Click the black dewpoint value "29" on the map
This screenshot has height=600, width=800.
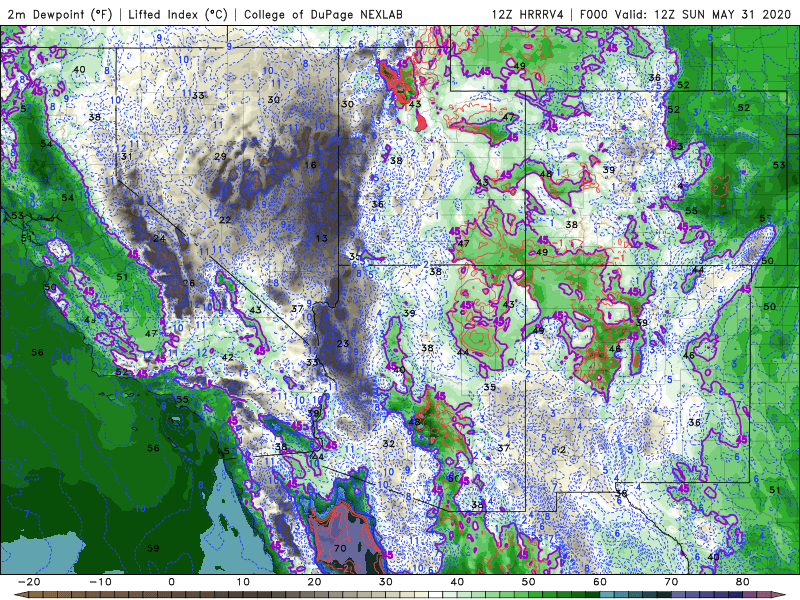coord(220,157)
